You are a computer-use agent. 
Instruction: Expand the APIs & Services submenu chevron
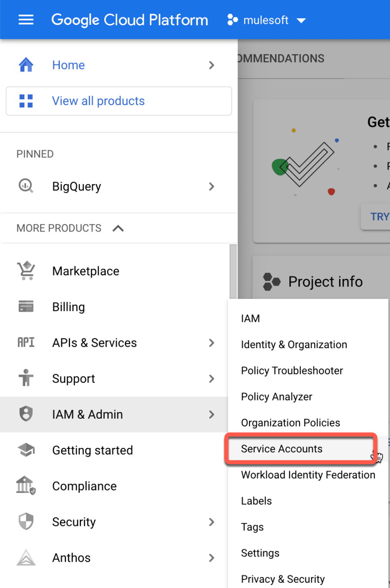[x=211, y=343]
